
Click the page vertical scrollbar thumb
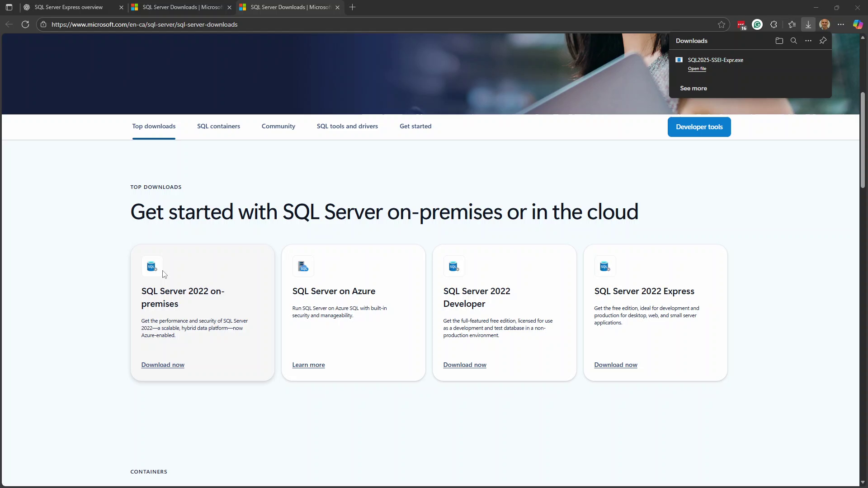pyautogui.click(x=863, y=140)
